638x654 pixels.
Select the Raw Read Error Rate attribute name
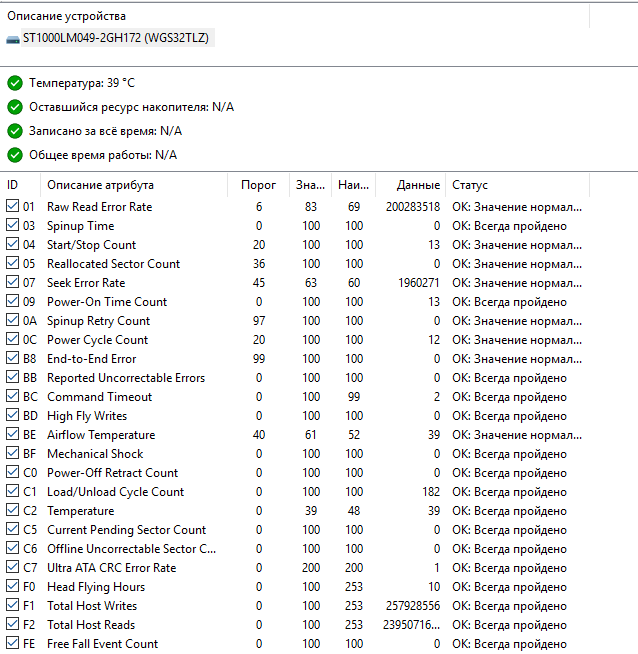[100, 207]
